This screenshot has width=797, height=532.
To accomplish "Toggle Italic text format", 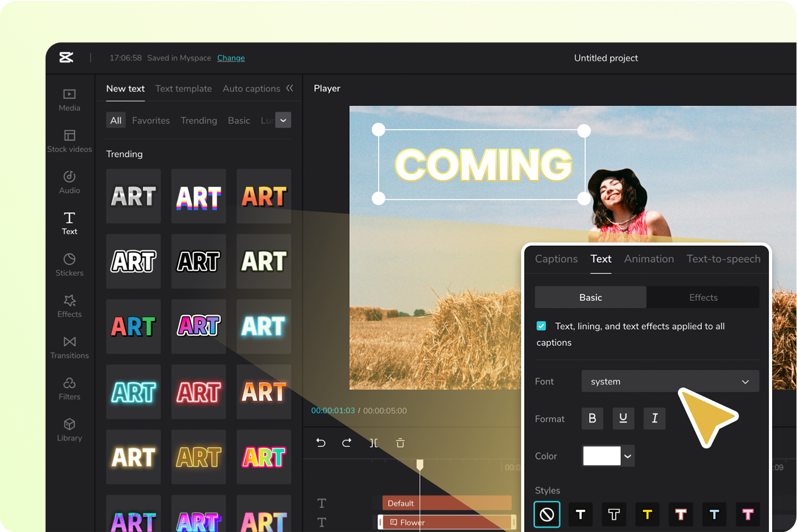I will coord(654,419).
